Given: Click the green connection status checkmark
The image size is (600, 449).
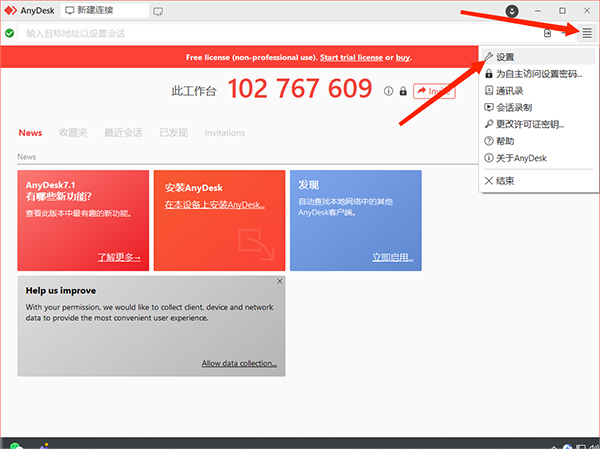Looking at the screenshot, I should coord(10,33).
